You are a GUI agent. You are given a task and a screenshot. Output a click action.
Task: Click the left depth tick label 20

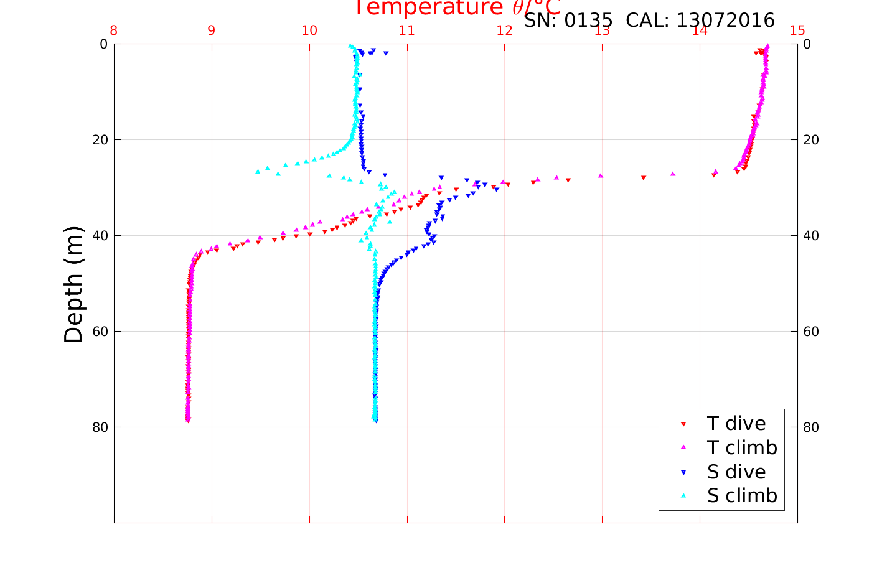pyautogui.click(x=100, y=140)
